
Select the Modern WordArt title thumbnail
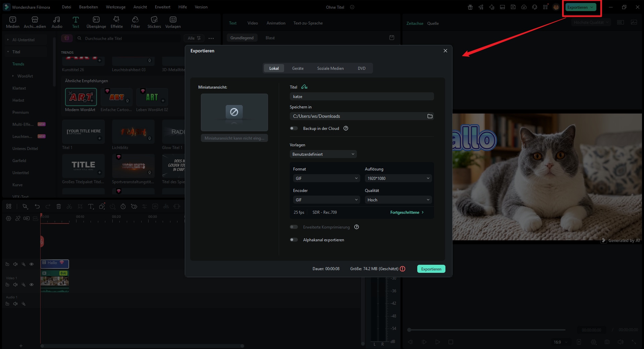[81, 97]
